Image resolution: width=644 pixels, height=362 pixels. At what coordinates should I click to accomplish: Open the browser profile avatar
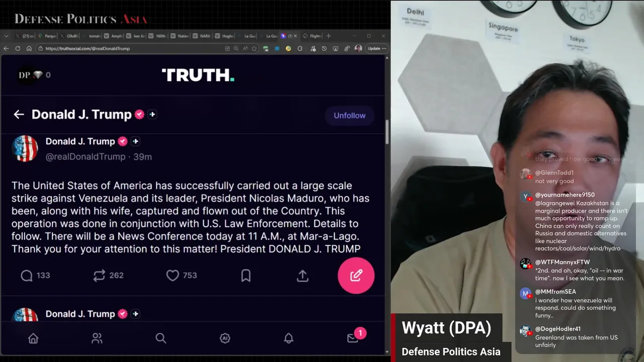pos(358,48)
